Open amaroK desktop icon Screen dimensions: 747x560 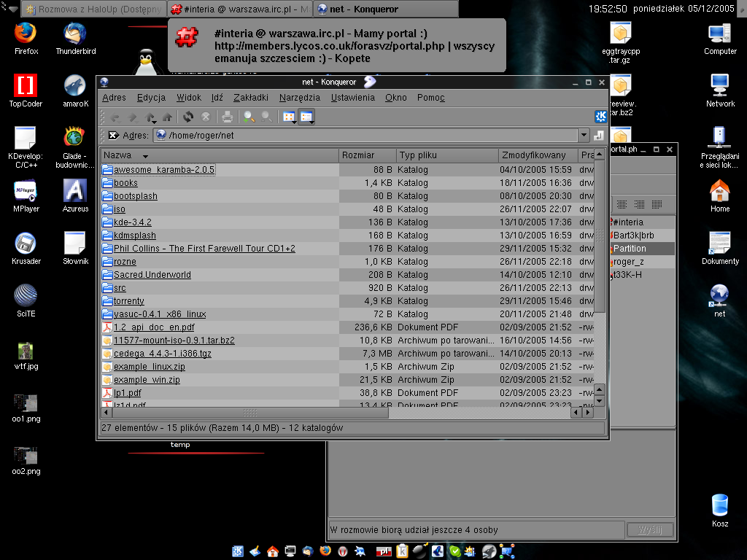(x=75, y=91)
